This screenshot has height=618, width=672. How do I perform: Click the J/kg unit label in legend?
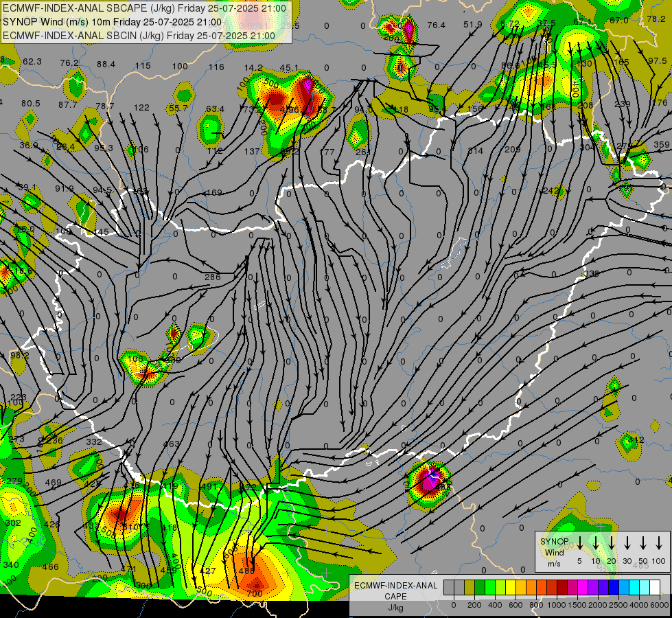click(395, 608)
